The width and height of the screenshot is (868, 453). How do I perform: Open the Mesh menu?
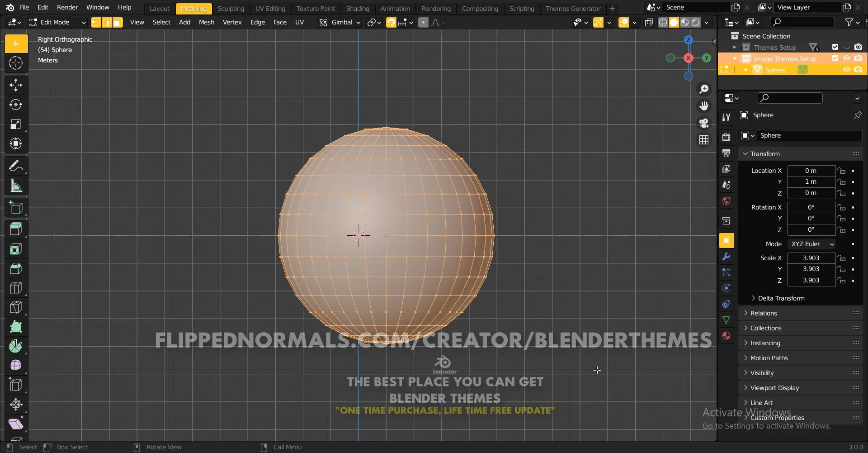point(206,22)
